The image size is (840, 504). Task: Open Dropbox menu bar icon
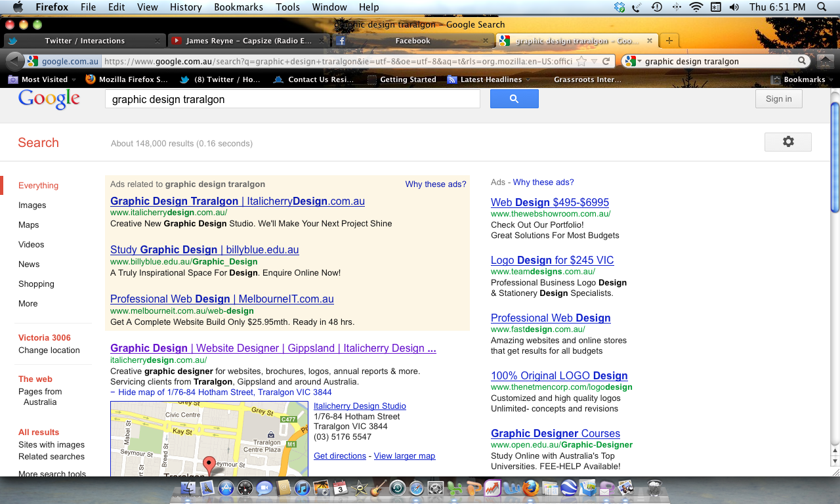619,7
